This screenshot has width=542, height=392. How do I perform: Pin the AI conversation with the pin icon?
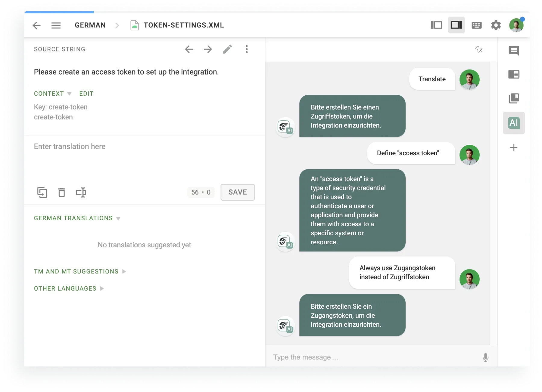[x=479, y=49]
